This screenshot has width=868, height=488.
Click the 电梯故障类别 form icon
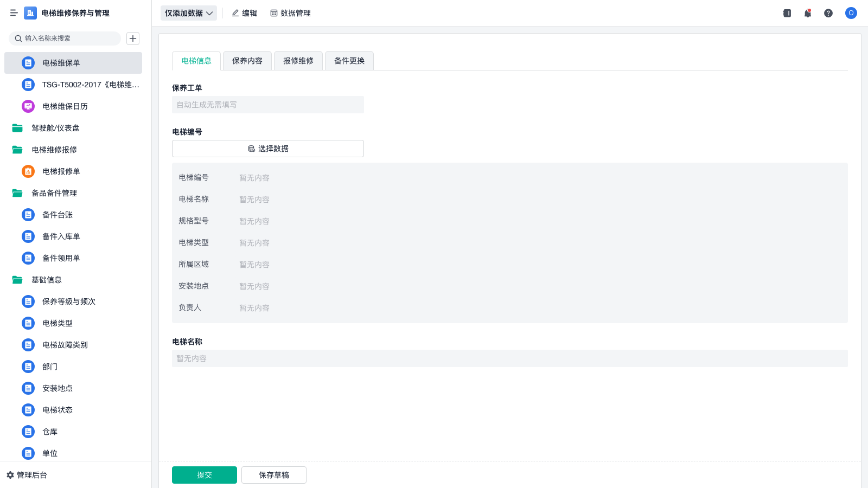pos(28,345)
